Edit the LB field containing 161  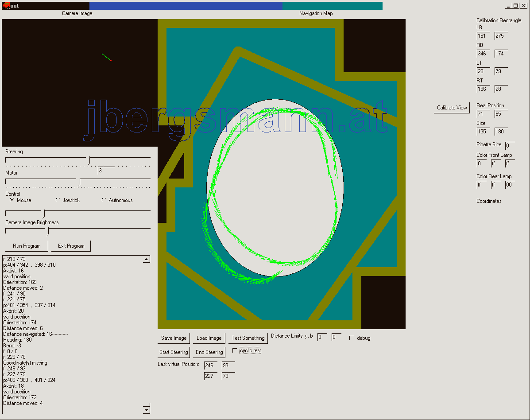pos(483,36)
